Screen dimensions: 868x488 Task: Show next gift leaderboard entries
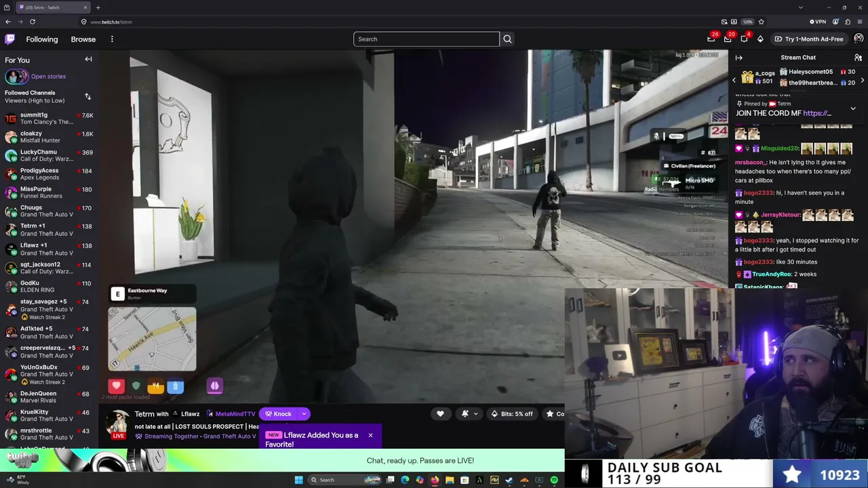pos(862,81)
